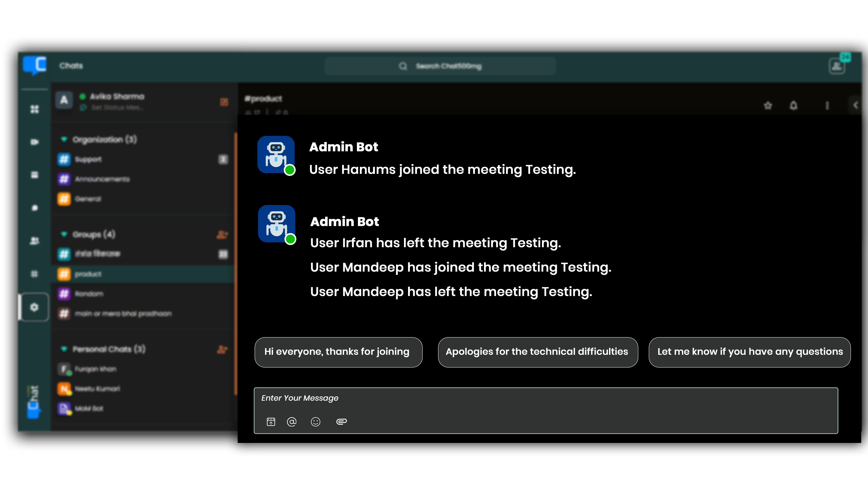Click the search magnifier icon
The height and width of the screenshot is (488, 868).
point(403,66)
